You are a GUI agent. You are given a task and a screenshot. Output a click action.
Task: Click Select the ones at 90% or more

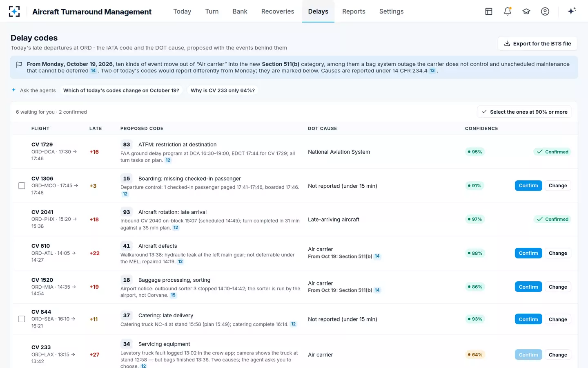pos(524,112)
